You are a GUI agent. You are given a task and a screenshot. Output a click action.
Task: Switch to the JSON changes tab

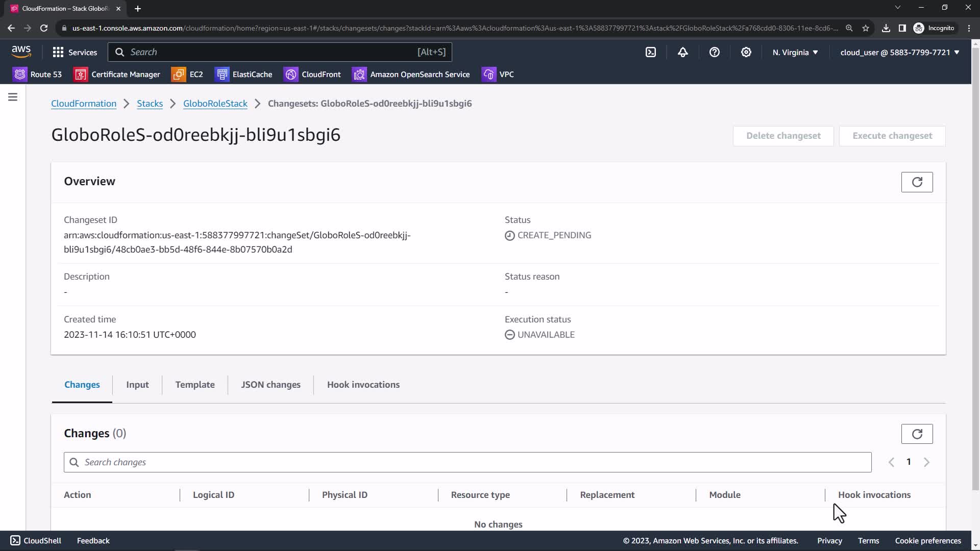271,385
